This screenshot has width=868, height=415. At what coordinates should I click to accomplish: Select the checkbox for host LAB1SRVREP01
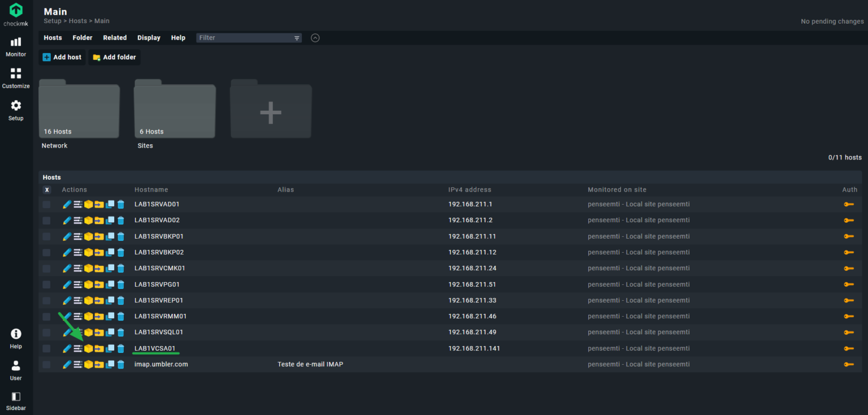[x=46, y=300]
